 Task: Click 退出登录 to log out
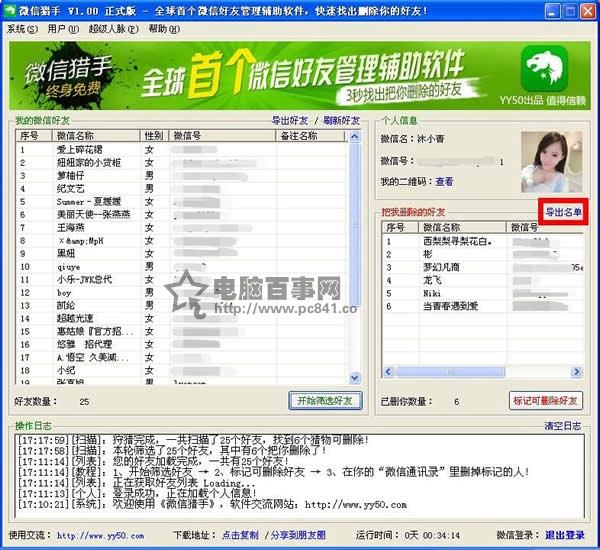565,535
